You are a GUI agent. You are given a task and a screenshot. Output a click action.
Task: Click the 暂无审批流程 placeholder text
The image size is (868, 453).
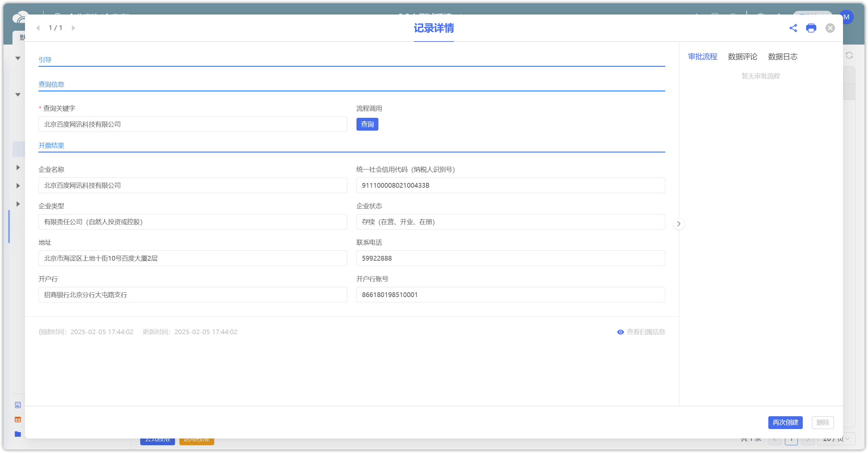click(x=761, y=76)
